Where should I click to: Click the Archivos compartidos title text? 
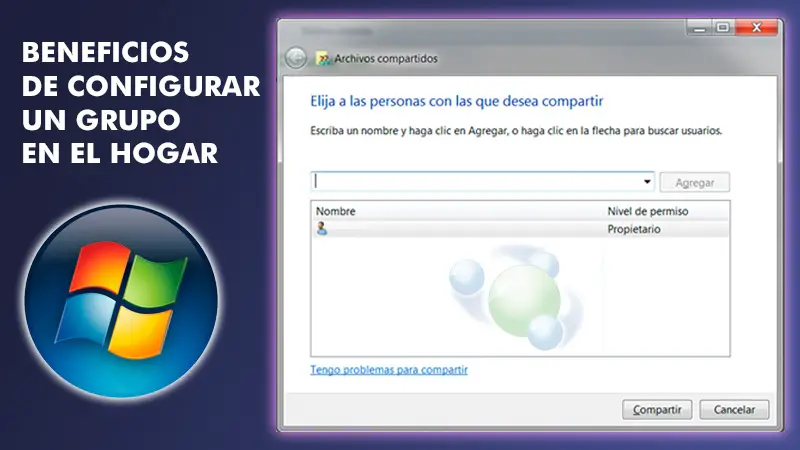(x=386, y=59)
